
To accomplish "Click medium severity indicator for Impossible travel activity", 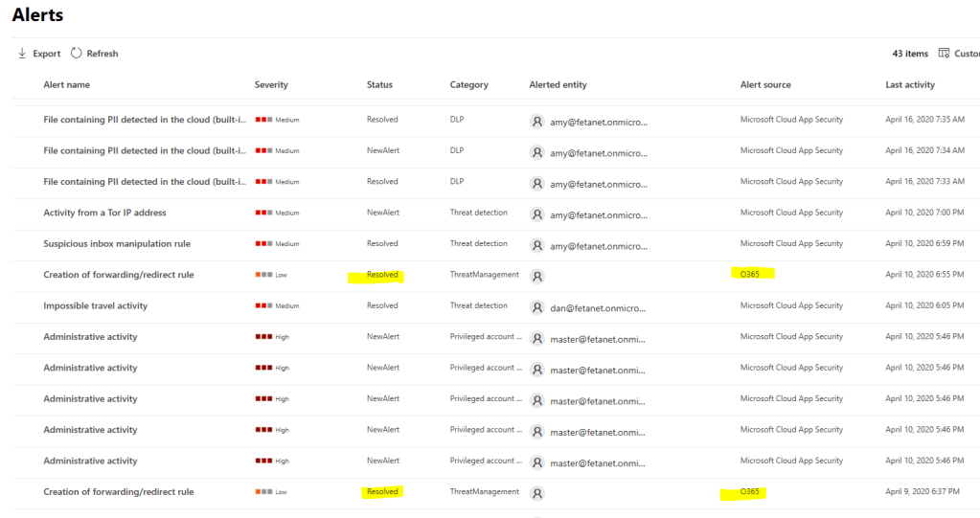I will click(x=263, y=306).
